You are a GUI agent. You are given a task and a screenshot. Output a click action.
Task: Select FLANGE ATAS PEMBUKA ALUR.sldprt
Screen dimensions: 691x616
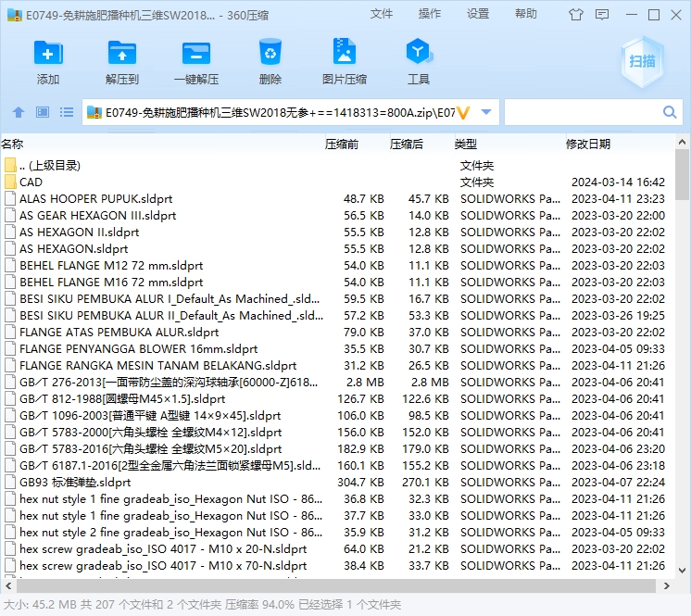(x=337, y=333)
